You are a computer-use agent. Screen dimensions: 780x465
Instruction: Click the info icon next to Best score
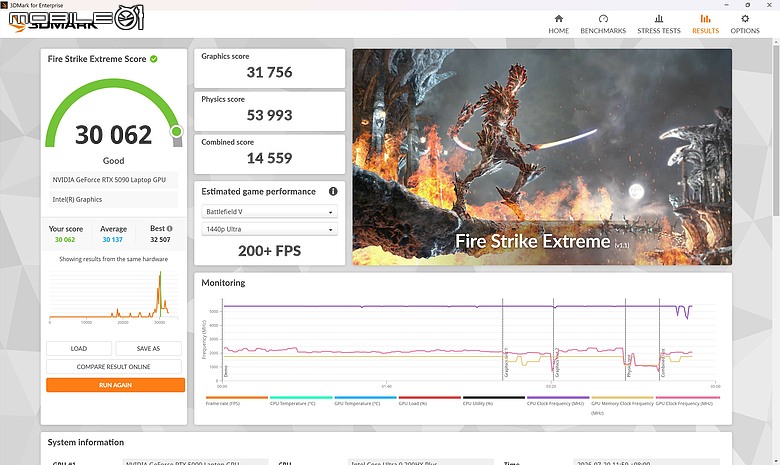click(x=170, y=229)
